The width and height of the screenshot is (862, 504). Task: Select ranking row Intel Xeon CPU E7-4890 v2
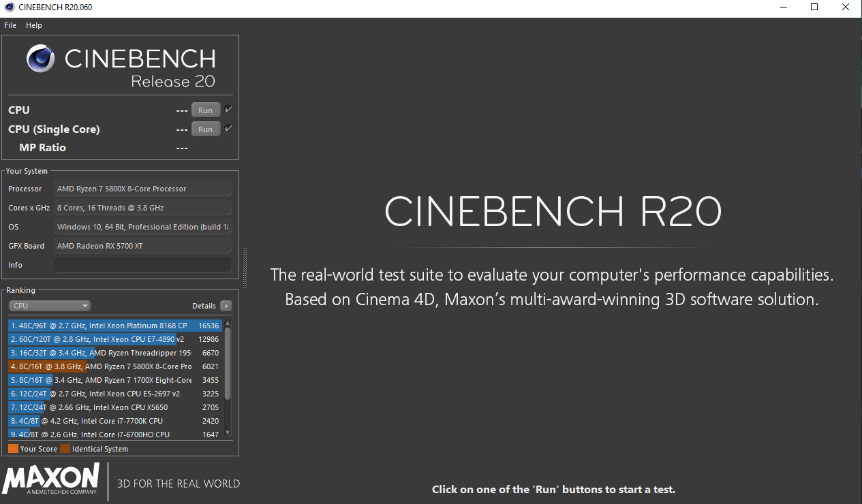click(x=115, y=339)
